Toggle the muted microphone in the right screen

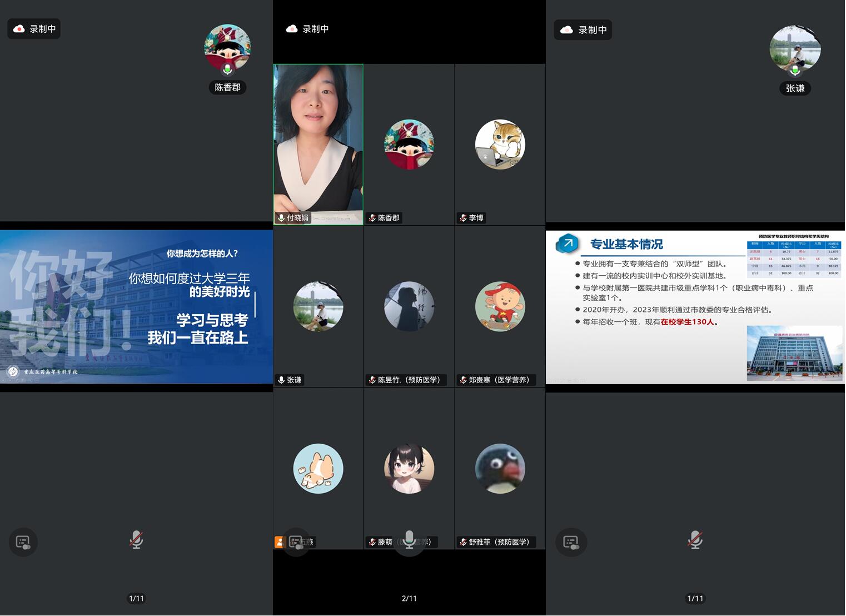pyautogui.click(x=695, y=540)
